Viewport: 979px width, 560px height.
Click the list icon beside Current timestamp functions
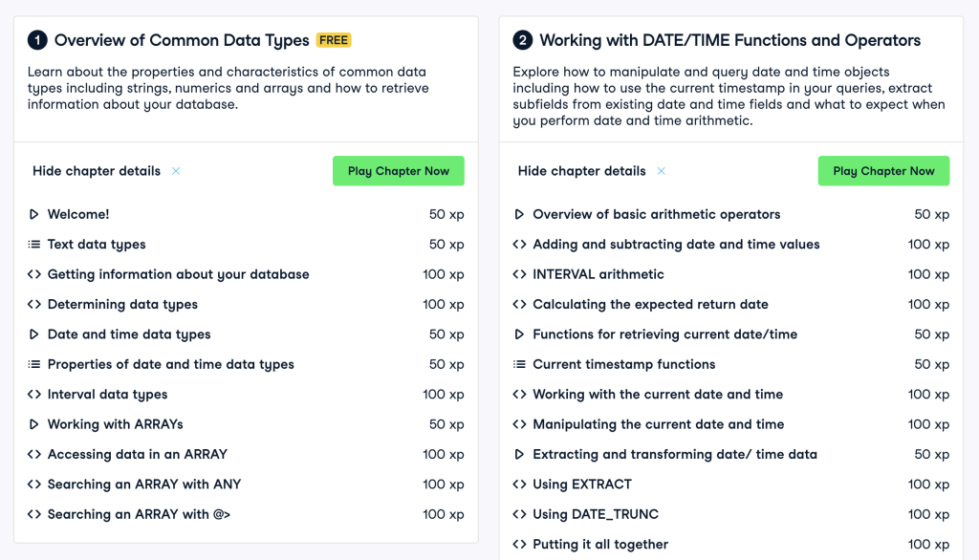(519, 364)
